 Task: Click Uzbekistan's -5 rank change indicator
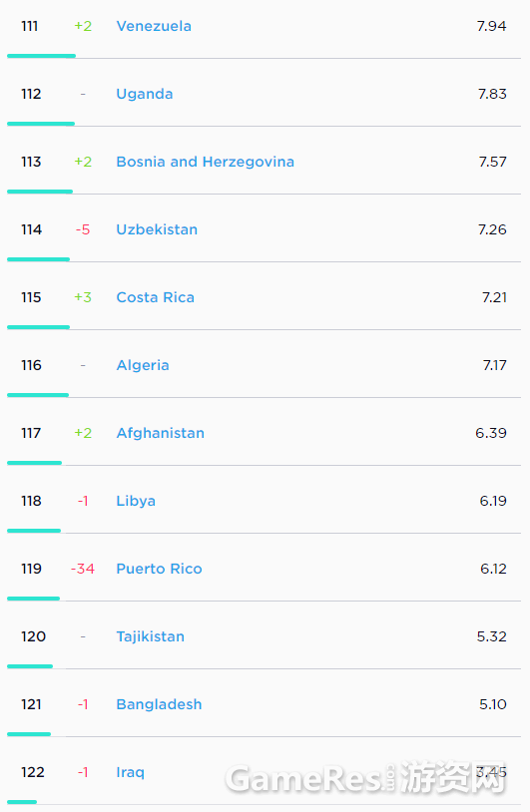(x=83, y=229)
